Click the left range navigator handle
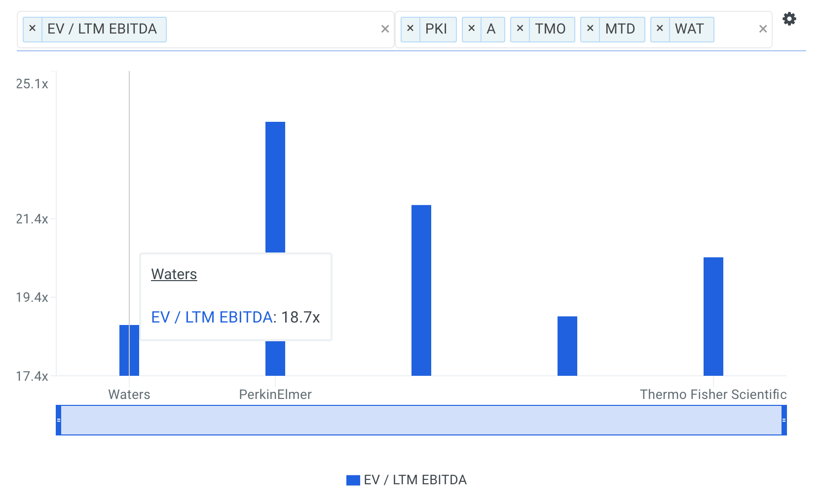This screenshot has width=821, height=504. point(59,420)
